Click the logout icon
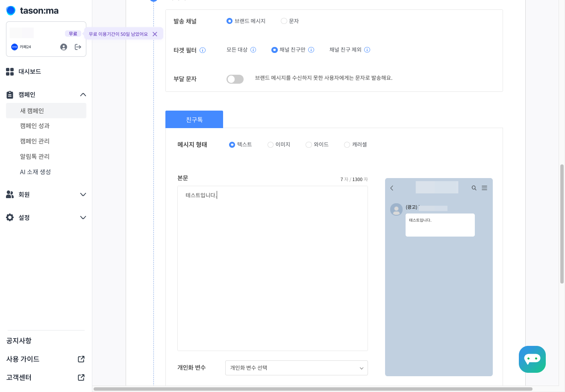The image size is (565, 392). point(78,47)
